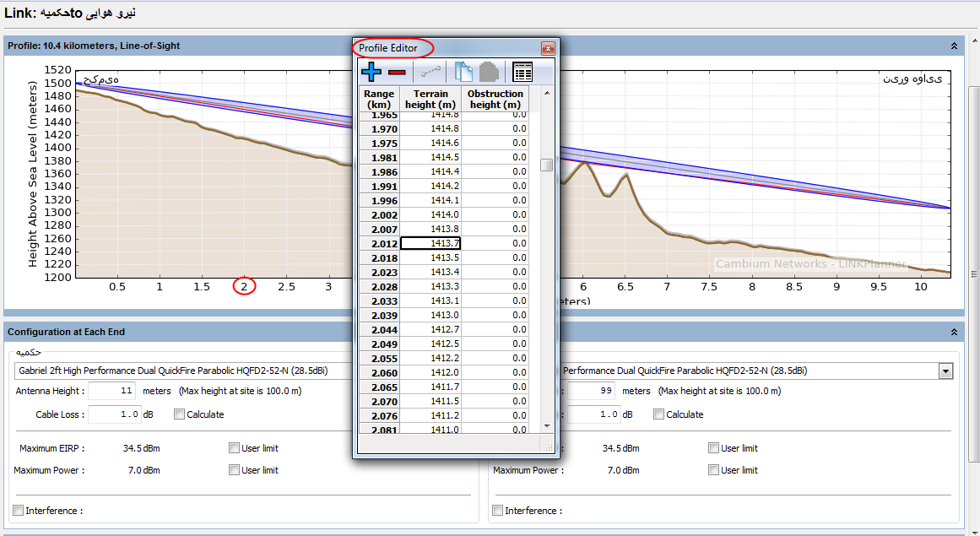
Task: Click the Range (km) column header
Action: pos(379,99)
